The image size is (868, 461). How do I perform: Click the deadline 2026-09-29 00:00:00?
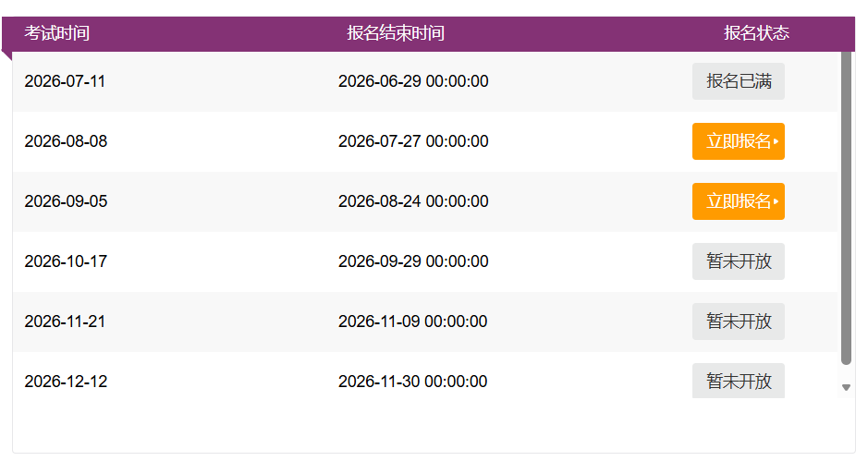(413, 261)
